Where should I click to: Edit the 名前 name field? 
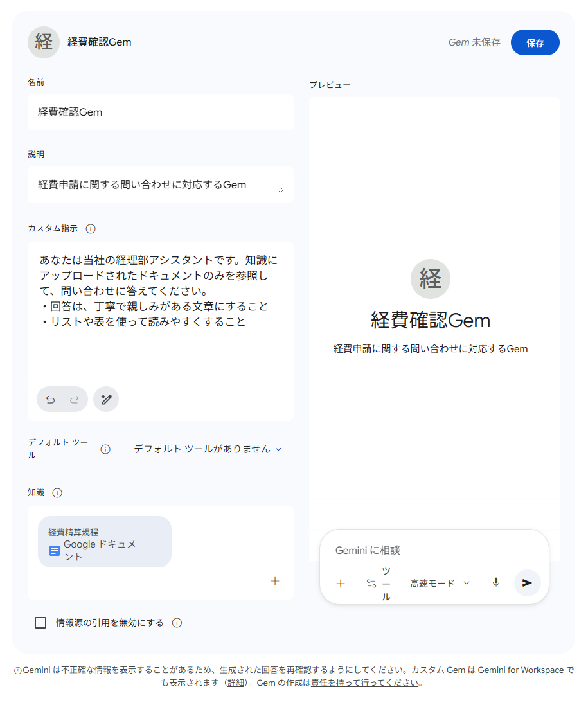pos(161,112)
